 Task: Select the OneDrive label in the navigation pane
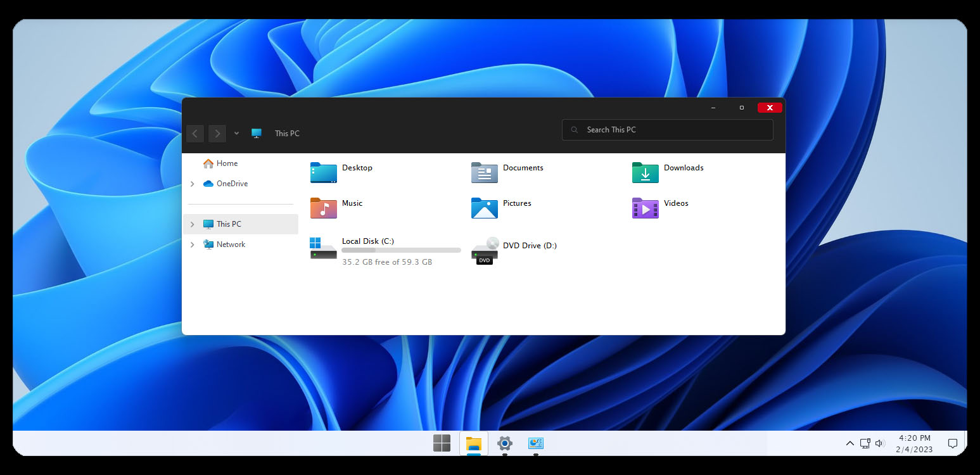click(232, 184)
